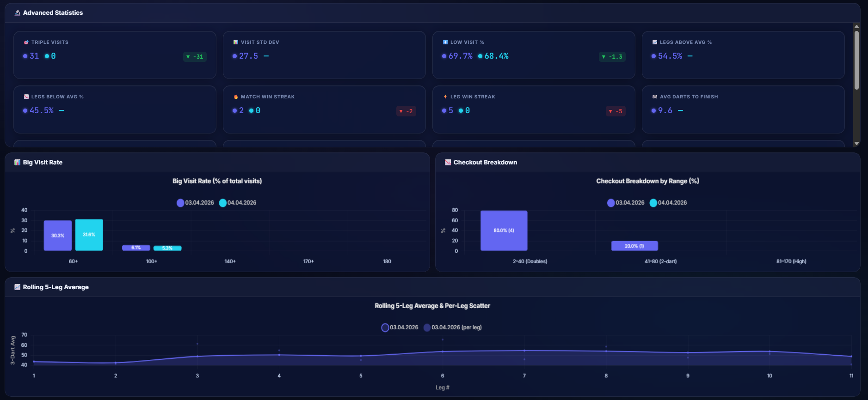
Task: Click the Legs Below Avg % icon
Action: (x=26, y=97)
